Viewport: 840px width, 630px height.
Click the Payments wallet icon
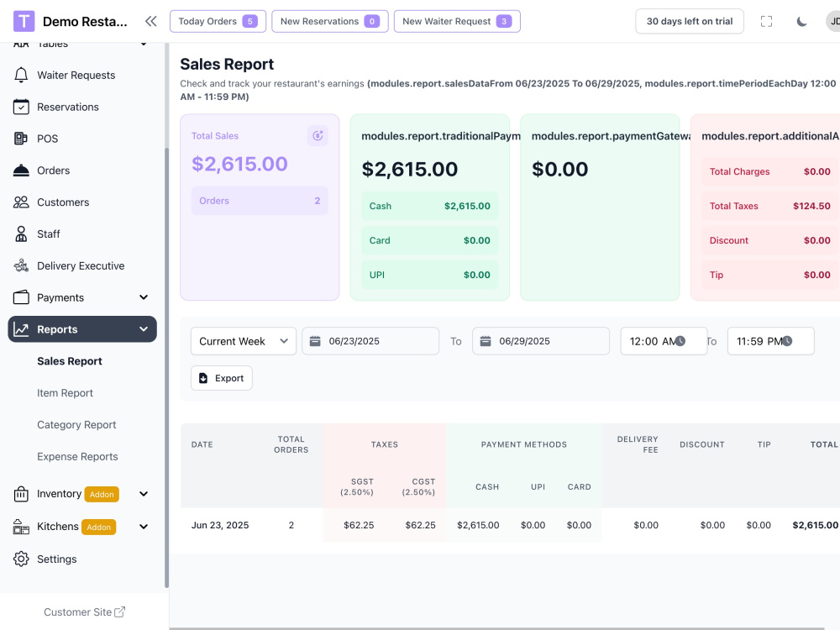[21, 297]
